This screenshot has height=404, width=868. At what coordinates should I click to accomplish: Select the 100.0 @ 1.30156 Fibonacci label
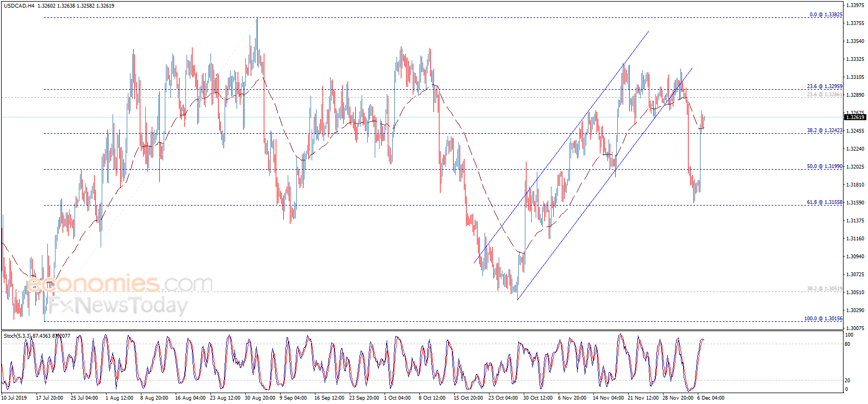823,319
